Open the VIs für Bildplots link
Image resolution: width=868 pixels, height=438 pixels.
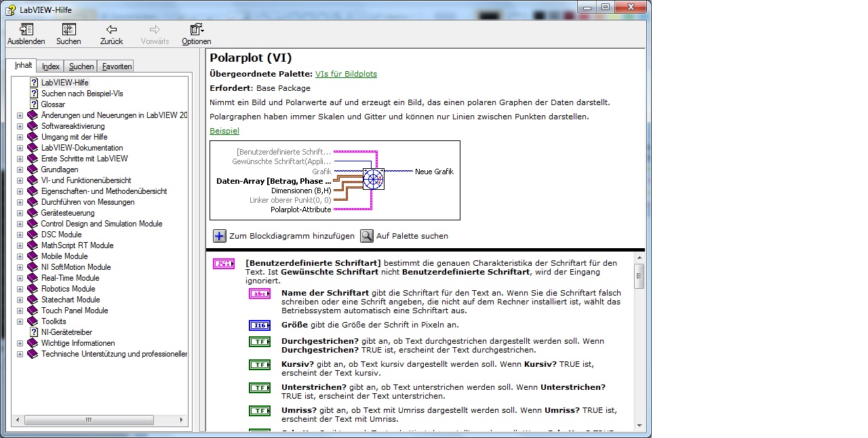(x=346, y=74)
